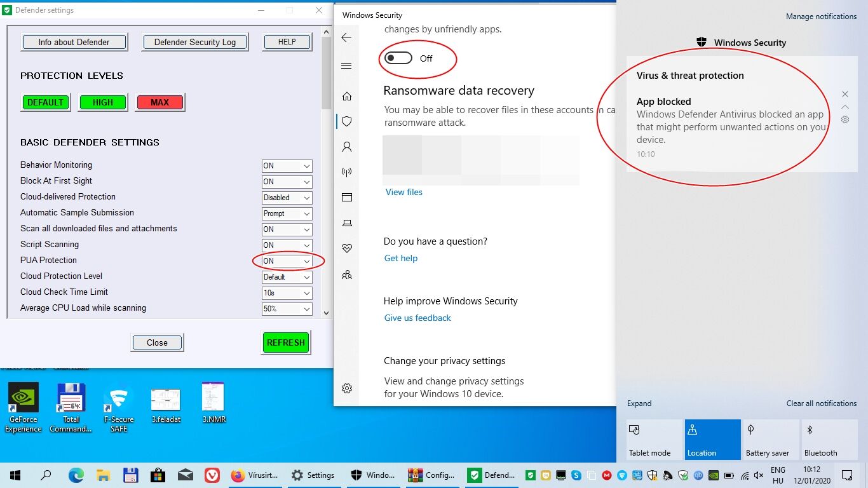
Task: Open Account protection person icon in the sidebar
Action: pos(347,147)
